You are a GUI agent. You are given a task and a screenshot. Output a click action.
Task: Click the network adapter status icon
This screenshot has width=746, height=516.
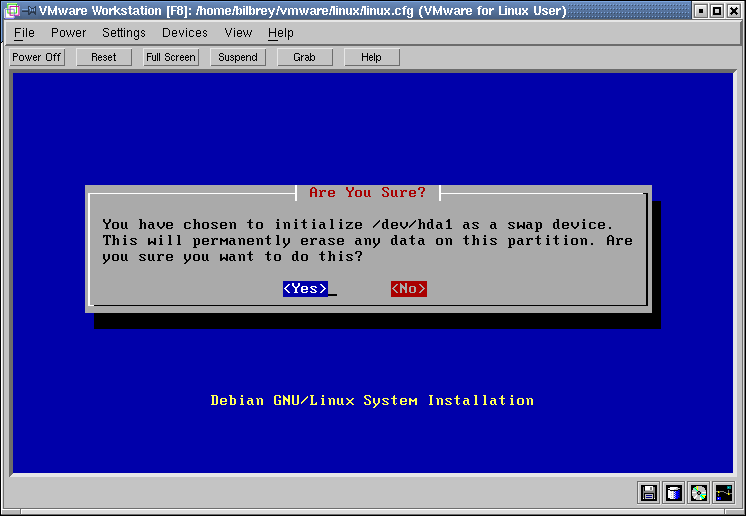pos(724,492)
